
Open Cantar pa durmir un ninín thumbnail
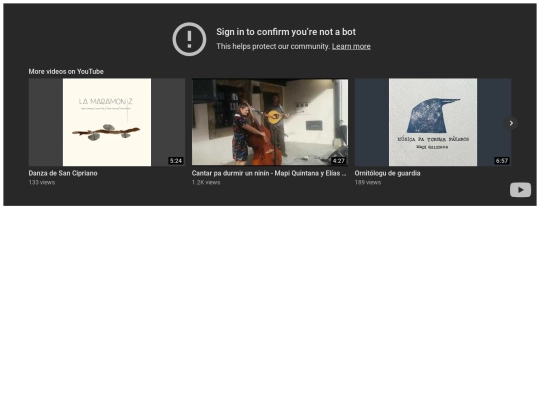tap(270, 122)
